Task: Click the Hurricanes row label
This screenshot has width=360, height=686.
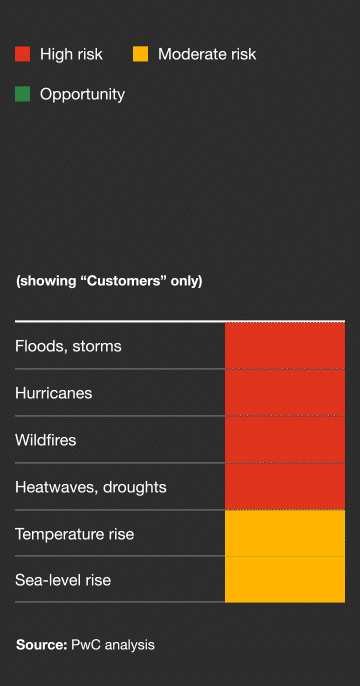Action: click(53, 393)
